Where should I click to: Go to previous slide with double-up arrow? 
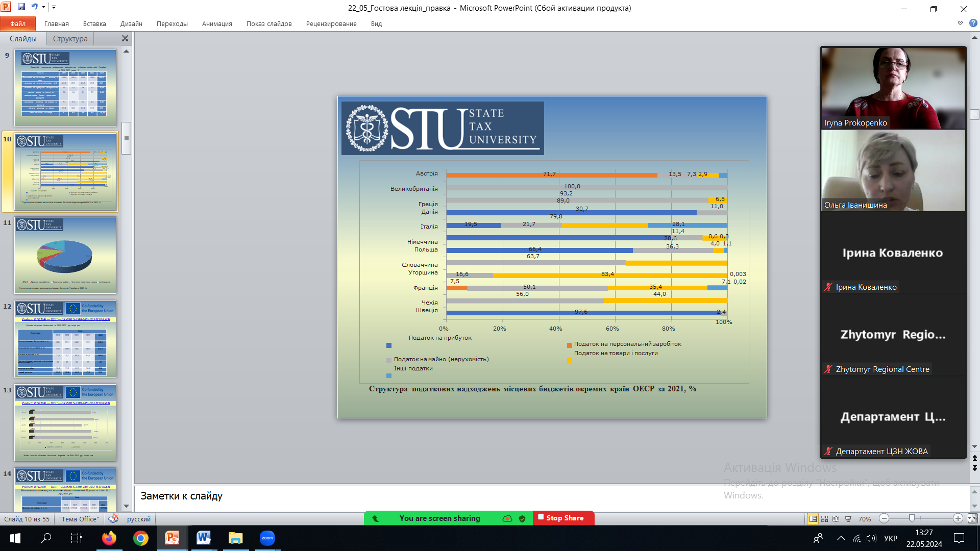tap(974, 458)
